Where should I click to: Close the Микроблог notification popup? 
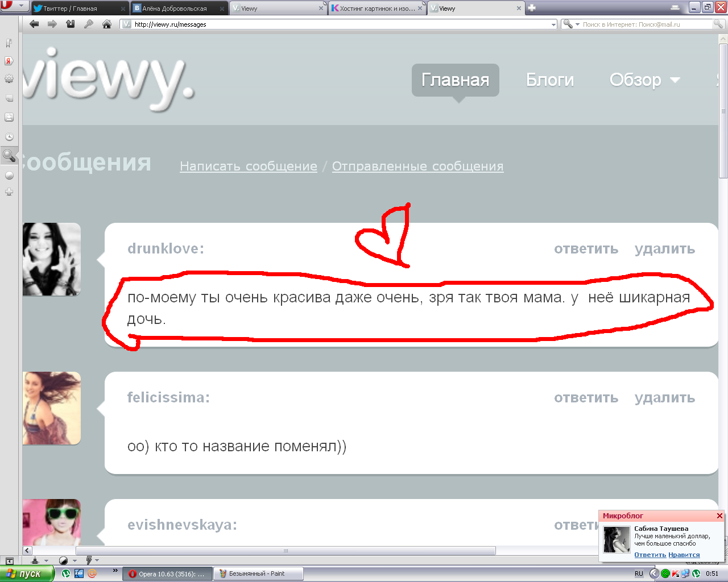(719, 516)
